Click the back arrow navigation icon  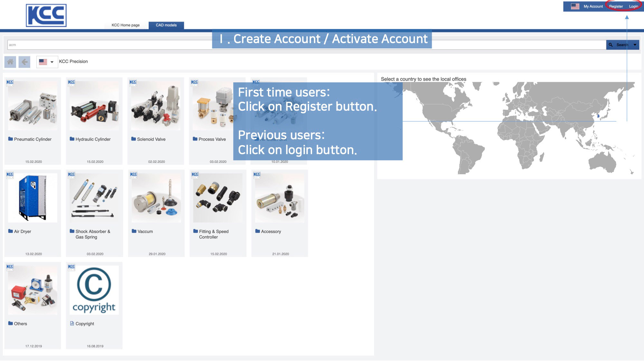[24, 61]
